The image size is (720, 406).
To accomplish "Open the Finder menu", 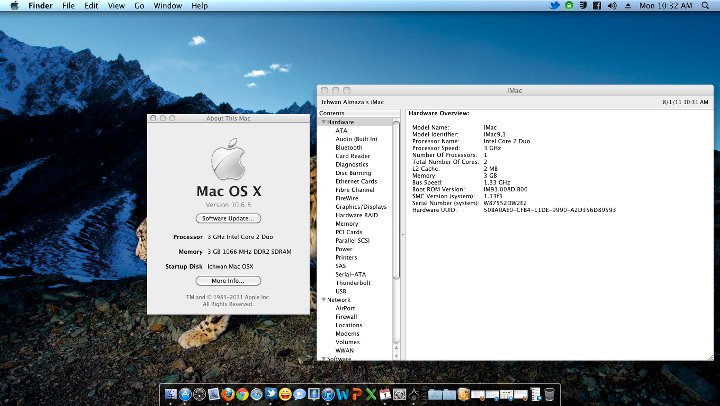I will 40,6.
